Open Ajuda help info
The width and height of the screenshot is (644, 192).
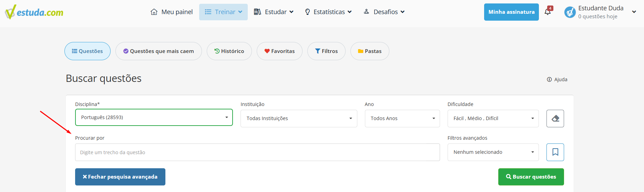(557, 79)
